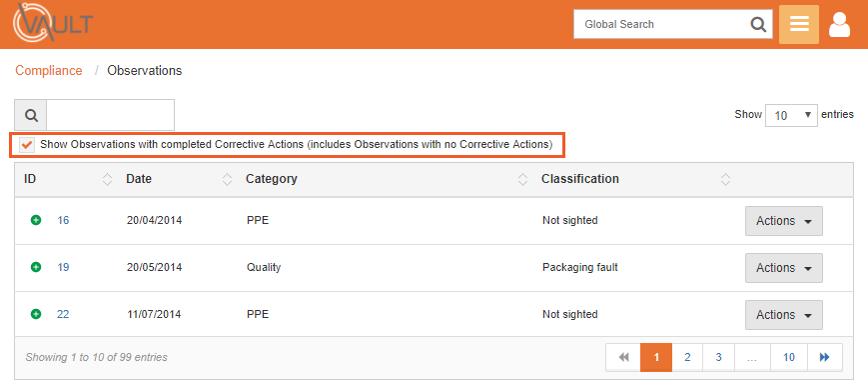The width and height of the screenshot is (868, 386).
Task: Go to Compliance breadcrumb link
Action: (x=49, y=71)
